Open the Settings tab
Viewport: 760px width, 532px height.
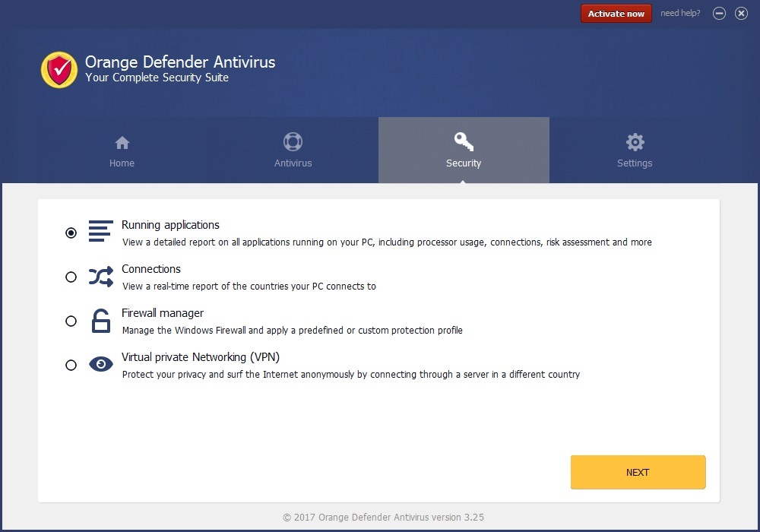(x=635, y=150)
